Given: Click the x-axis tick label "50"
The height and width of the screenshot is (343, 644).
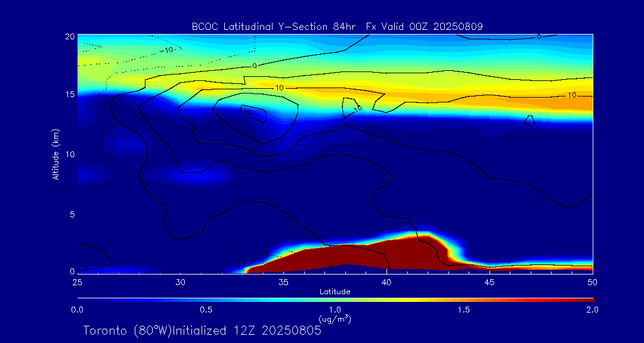Looking at the screenshot, I should pos(593,282).
